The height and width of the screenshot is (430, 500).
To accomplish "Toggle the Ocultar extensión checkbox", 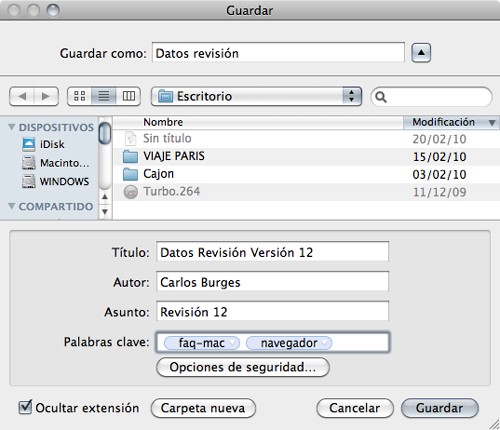I will (25, 407).
